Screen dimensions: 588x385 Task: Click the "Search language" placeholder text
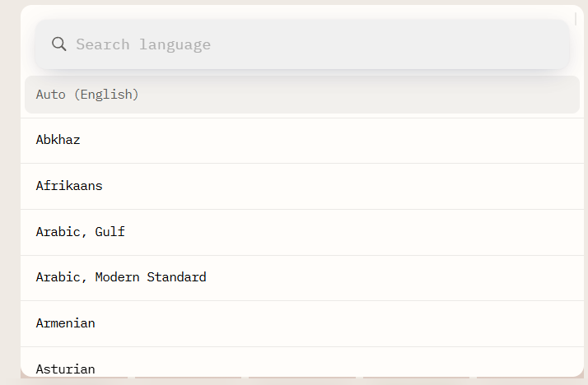point(143,44)
